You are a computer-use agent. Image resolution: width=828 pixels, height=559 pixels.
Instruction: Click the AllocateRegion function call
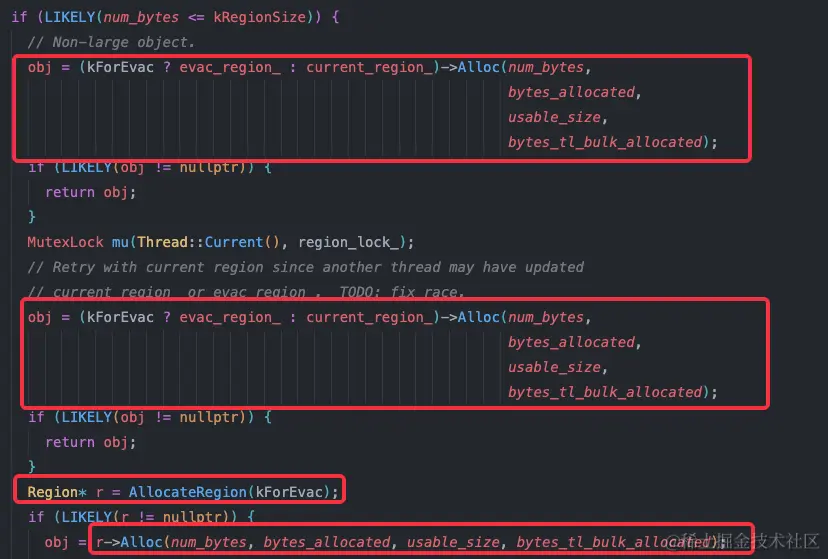pos(188,492)
